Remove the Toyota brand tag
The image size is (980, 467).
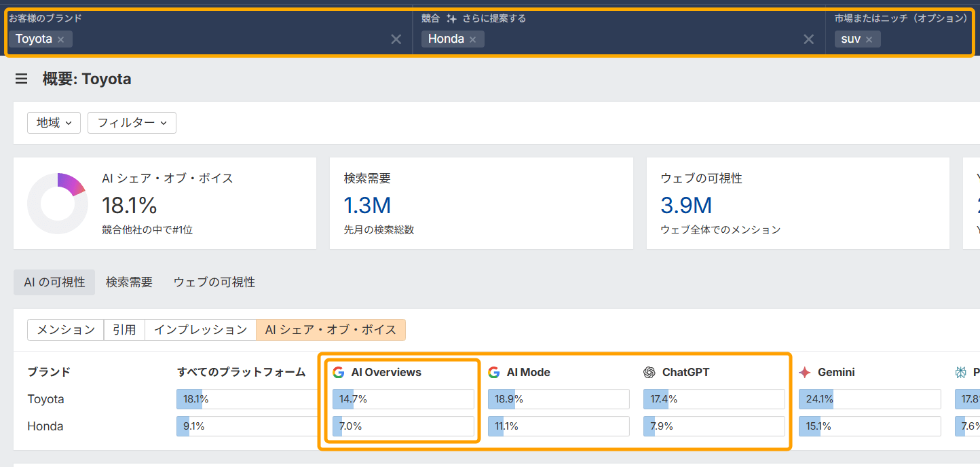point(61,39)
